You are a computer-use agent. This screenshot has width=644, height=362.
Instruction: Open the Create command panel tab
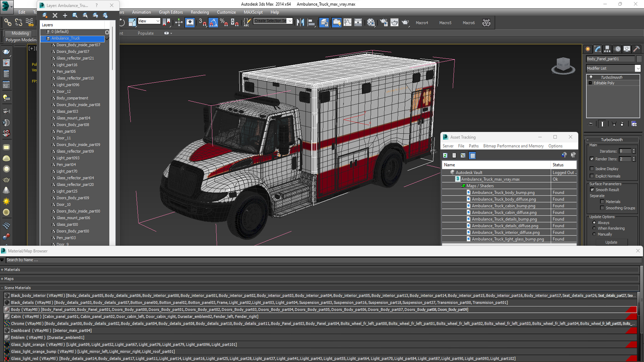tap(588, 49)
